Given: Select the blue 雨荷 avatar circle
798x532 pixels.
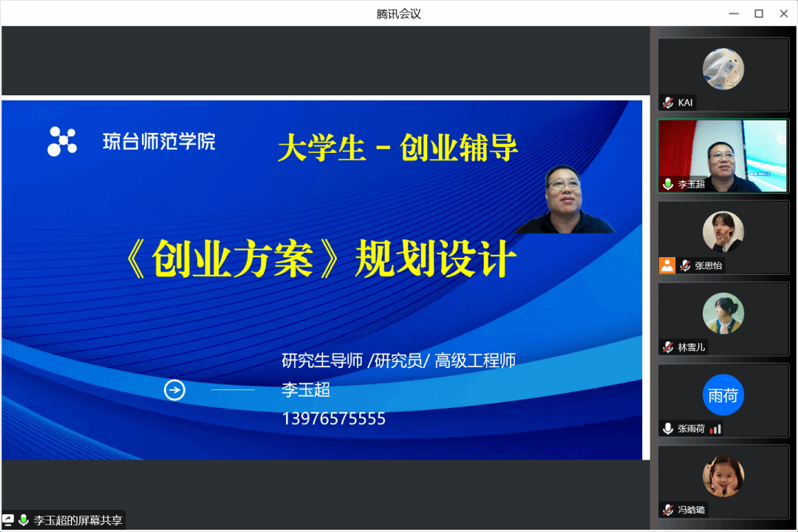Looking at the screenshot, I should (x=723, y=395).
